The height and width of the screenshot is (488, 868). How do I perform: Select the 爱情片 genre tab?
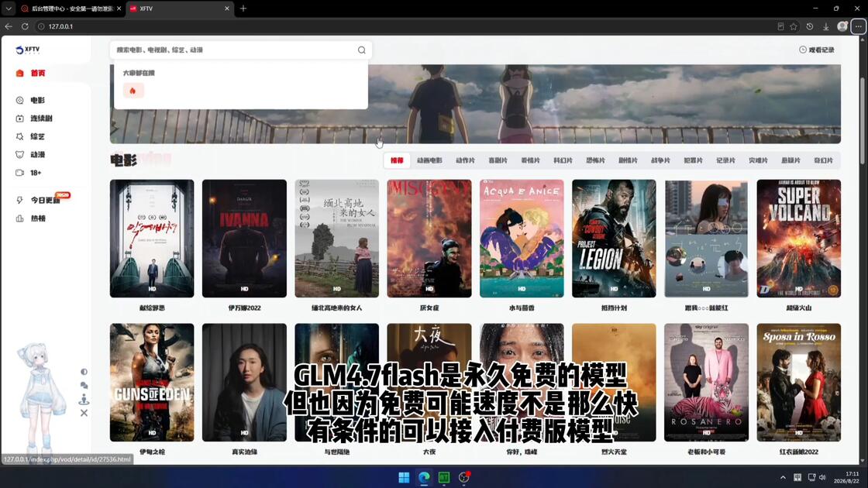click(530, 160)
